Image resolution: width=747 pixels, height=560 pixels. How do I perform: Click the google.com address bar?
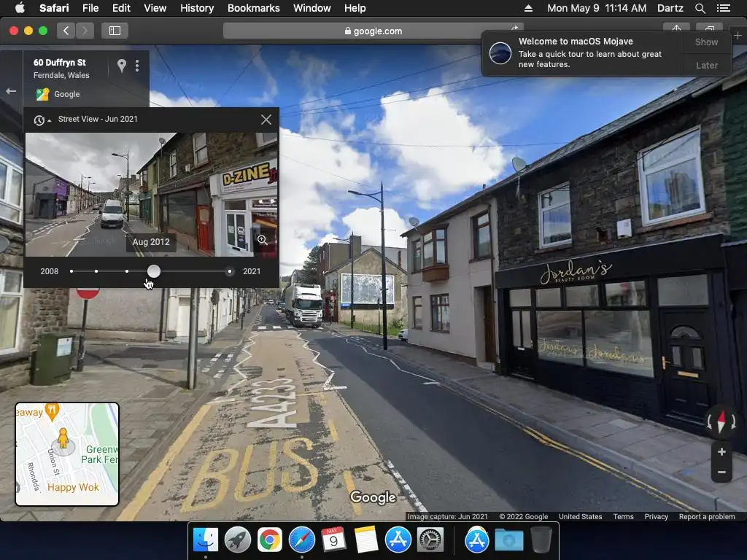tap(373, 31)
